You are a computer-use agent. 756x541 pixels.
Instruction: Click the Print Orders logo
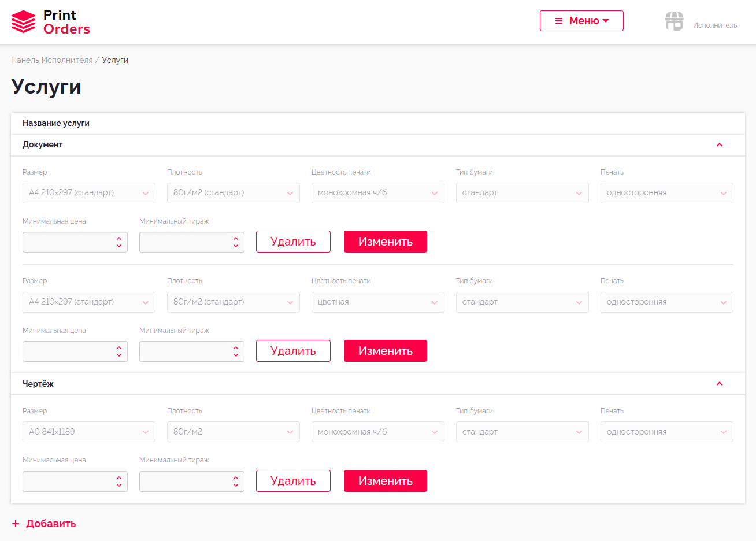pos(51,22)
